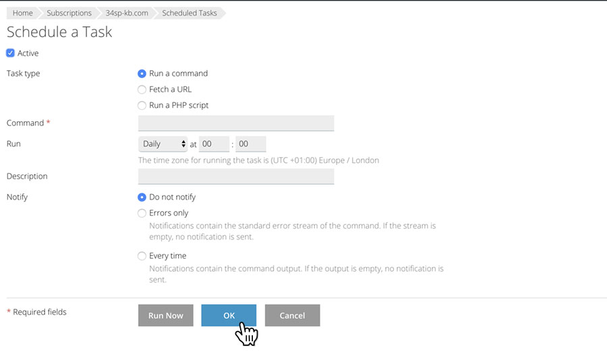
Task: Select Run a PHP script option
Action: 142,105
